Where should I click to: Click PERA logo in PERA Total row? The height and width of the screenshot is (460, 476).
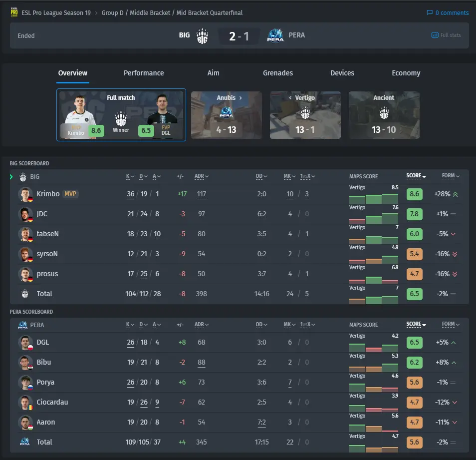24,442
